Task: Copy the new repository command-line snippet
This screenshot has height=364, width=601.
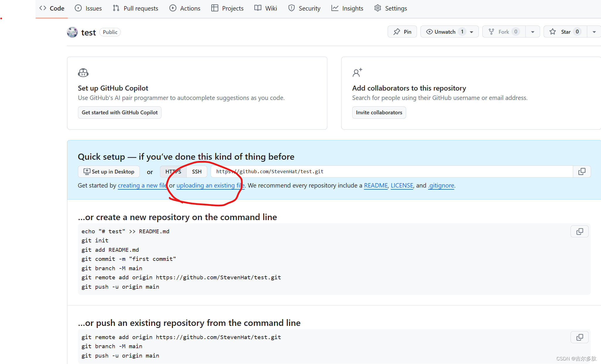Action: click(x=579, y=232)
